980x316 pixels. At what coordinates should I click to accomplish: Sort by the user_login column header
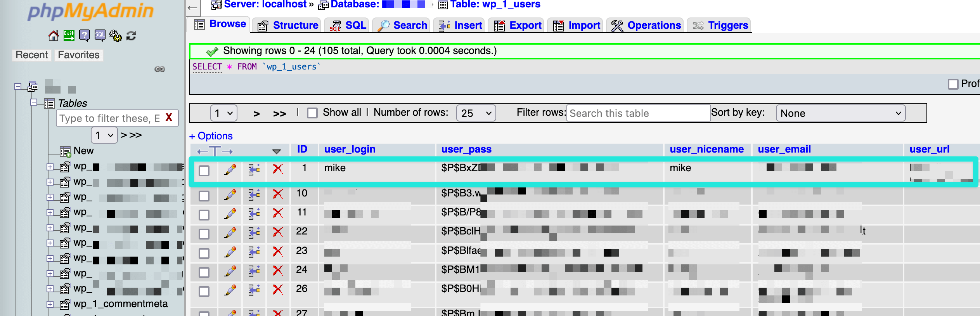coord(350,149)
